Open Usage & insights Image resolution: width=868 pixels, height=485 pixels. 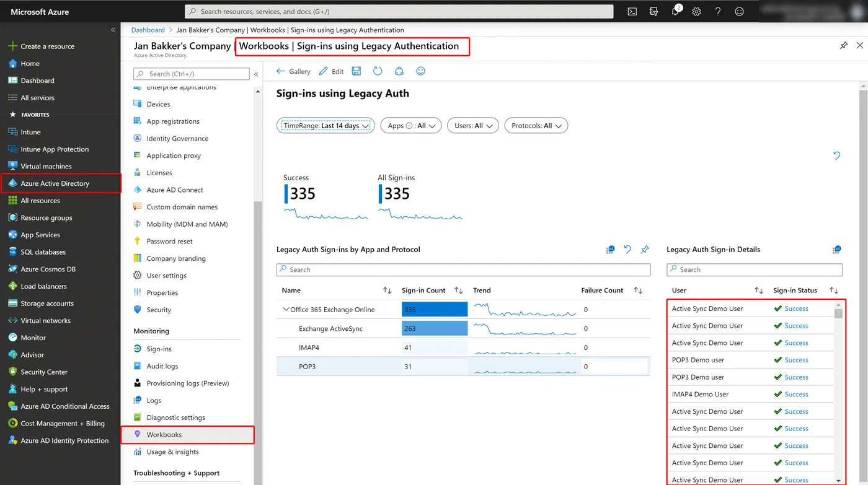[172, 452]
